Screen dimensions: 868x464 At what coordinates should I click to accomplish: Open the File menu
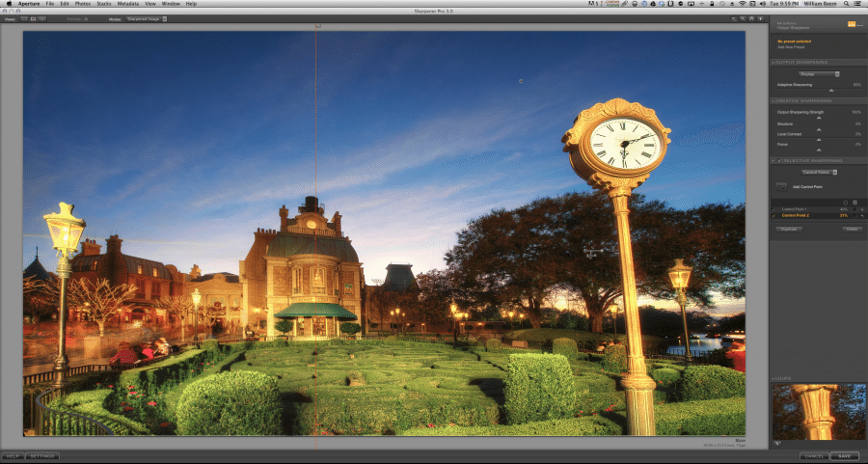coord(50,4)
